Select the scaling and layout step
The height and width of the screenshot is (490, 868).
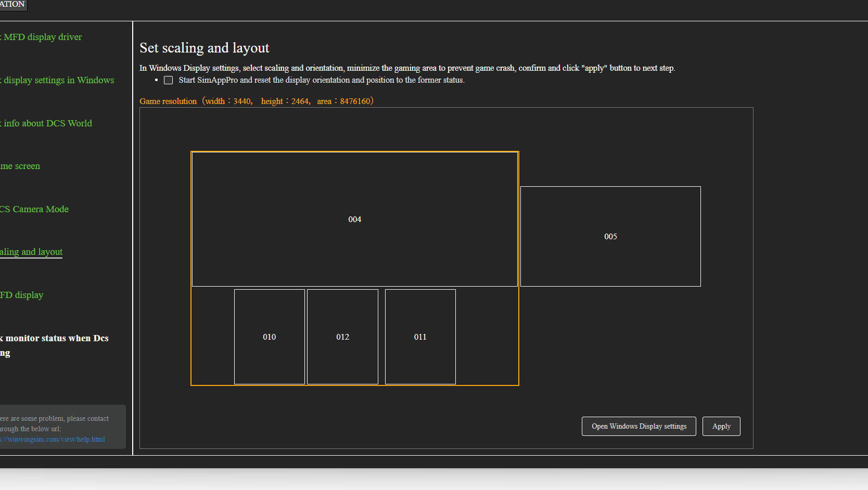(31, 252)
